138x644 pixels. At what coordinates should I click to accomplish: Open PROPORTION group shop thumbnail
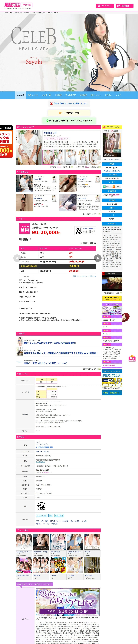tap(41, 541)
